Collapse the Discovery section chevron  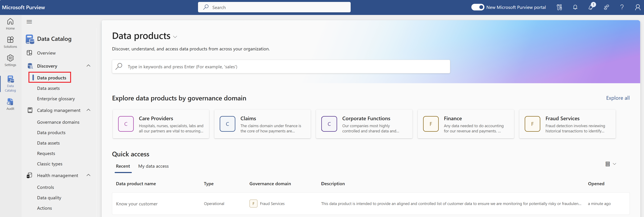click(88, 66)
